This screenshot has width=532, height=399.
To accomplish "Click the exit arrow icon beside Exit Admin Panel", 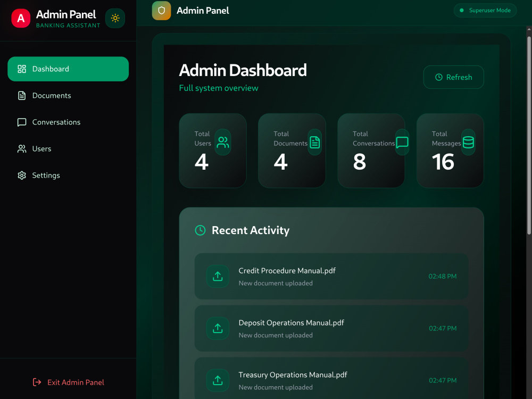I will pos(37,383).
